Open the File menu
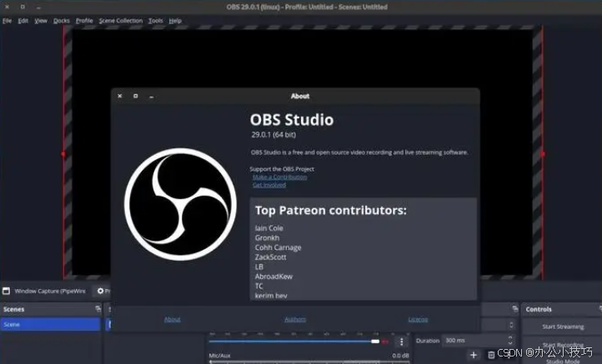The width and height of the screenshot is (602, 364). pos(7,21)
